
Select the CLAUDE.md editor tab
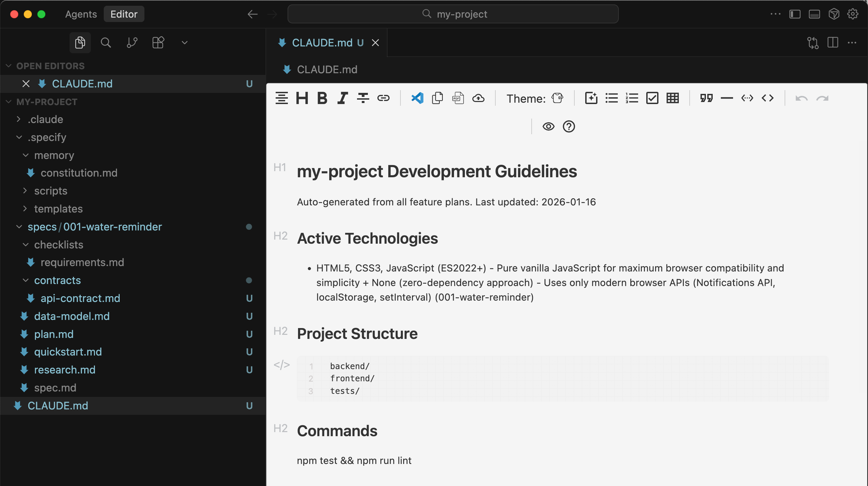click(322, 43)
